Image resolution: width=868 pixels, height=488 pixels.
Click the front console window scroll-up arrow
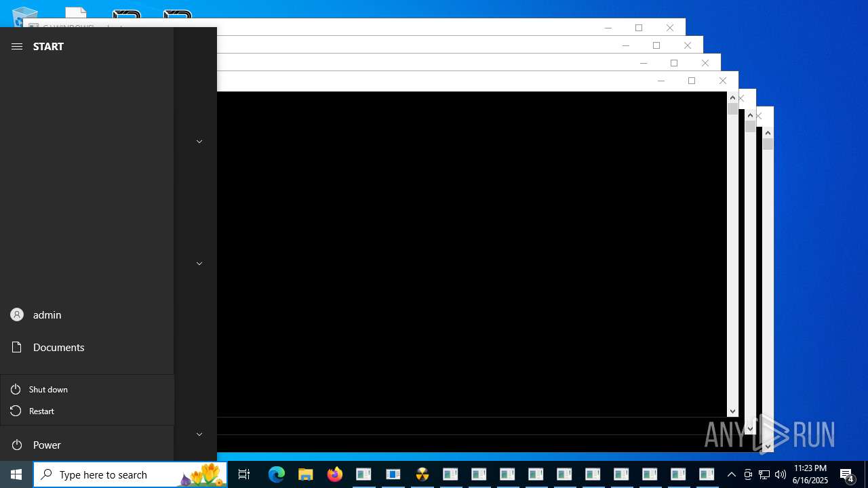732,98
